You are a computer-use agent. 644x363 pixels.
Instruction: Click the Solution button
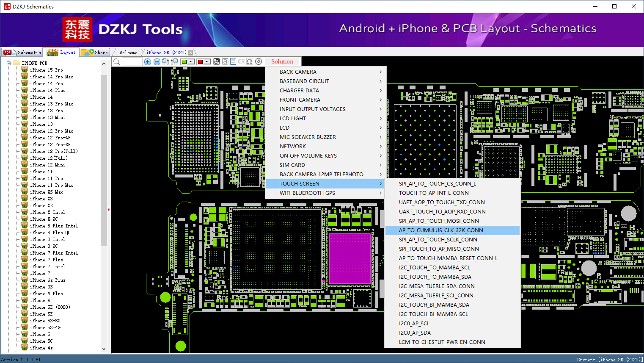282,61
